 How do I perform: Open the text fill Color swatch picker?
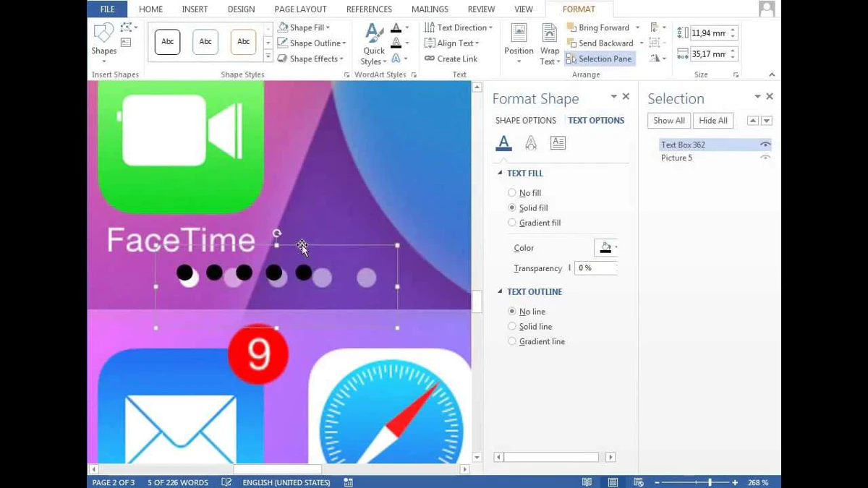[605, 247]
